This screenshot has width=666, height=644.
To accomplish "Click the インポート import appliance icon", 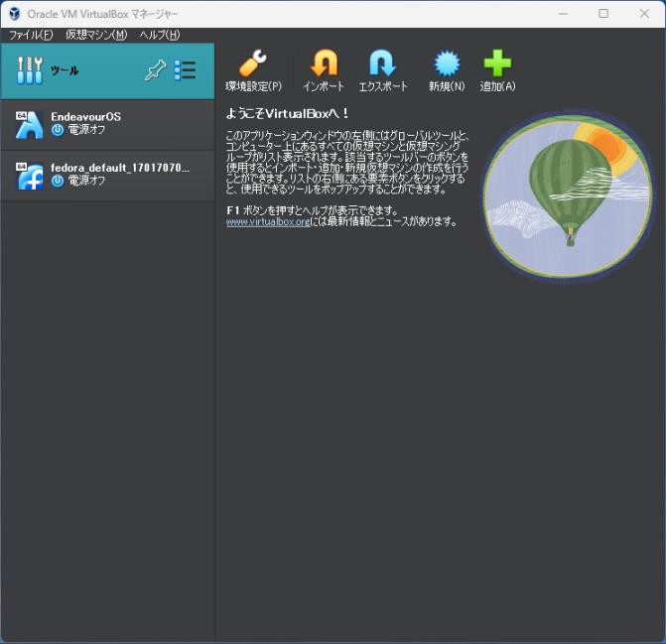I will click(x=324, y=64).
